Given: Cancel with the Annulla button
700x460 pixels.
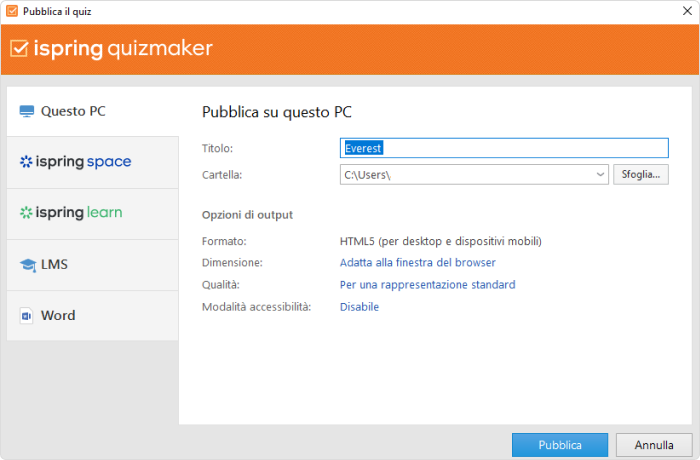Looking at the screenshot, I should click(654, 445).
